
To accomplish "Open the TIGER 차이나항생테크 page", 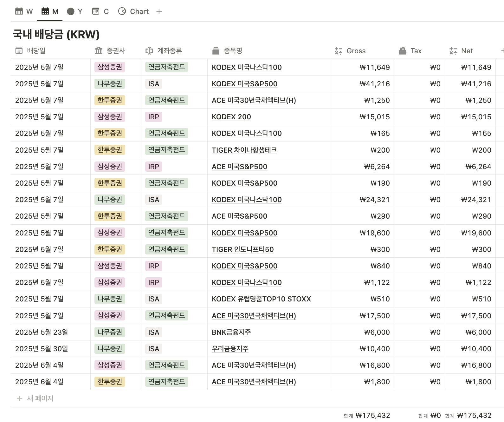I will coord(244,150).
